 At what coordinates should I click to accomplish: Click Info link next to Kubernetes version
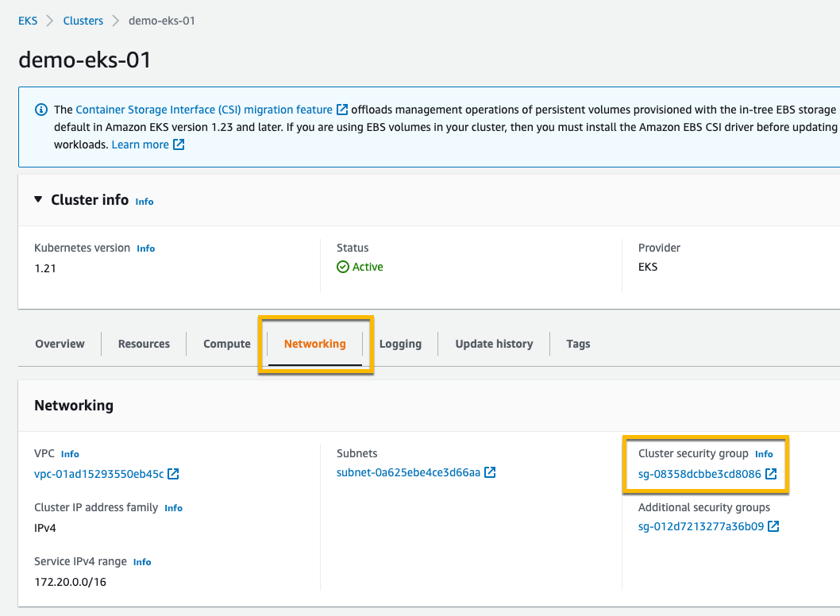[x=146, y=248]
